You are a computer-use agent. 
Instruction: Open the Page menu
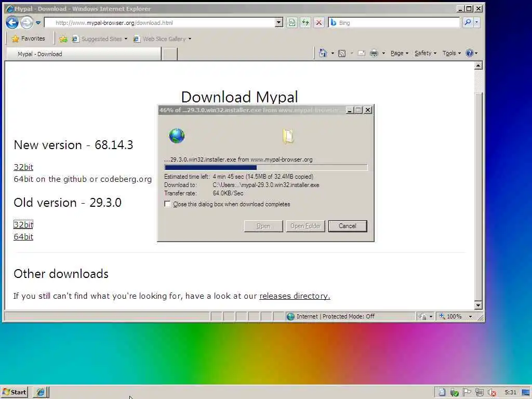[x=400, y=54]
